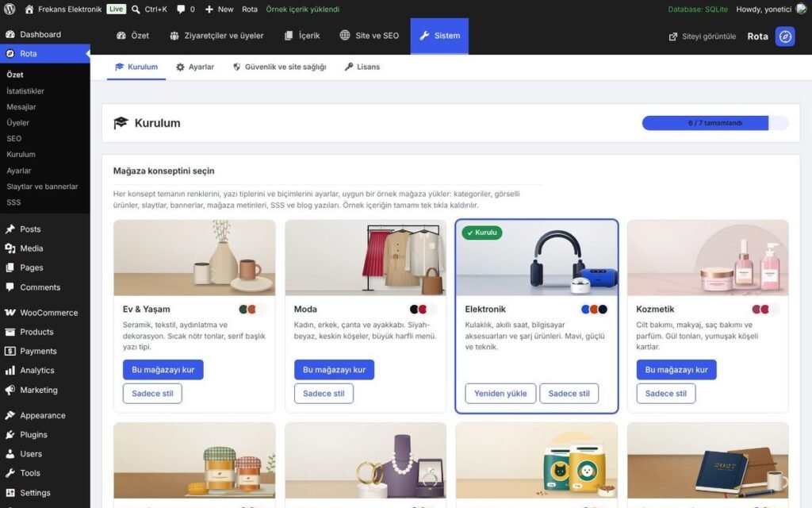Viewport: 812px width, 508px height.
Task: Click the Products icon in sidebar
Action: (10, 332)
